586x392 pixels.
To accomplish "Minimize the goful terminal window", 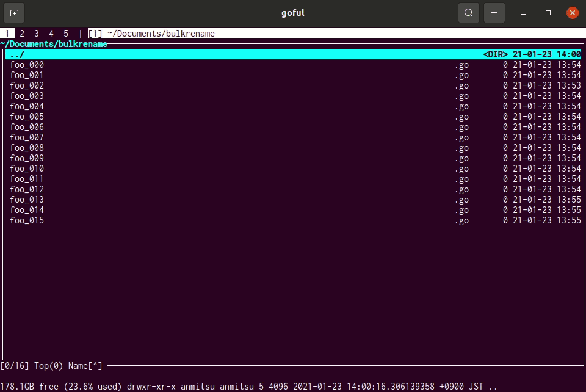I will pyautogui.click(x=524, y=13).
